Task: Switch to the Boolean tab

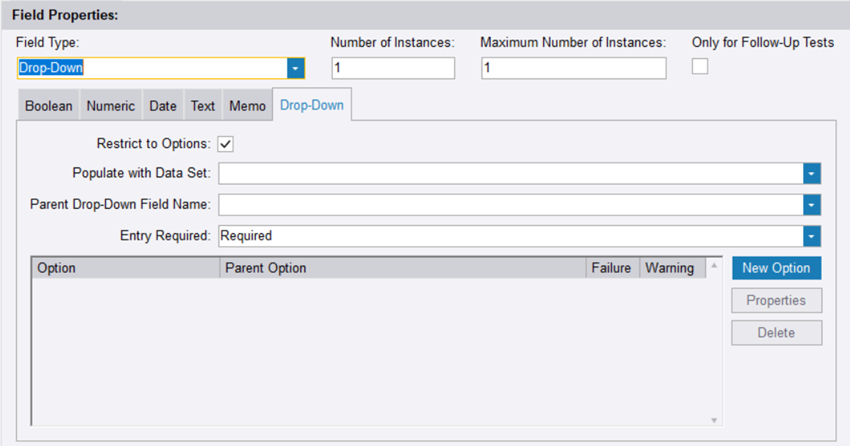Action: click(48, 105)
